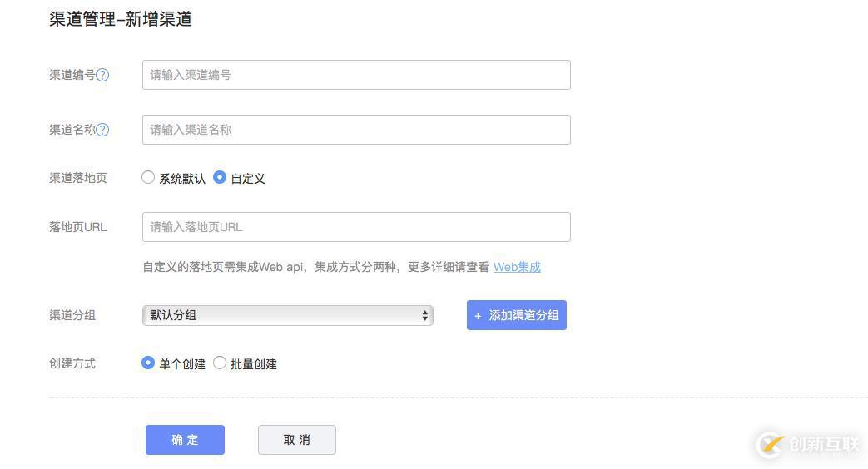868x469 pixels.
Task: Click the help icon beside 渠道编号
Action: (102, 75)
